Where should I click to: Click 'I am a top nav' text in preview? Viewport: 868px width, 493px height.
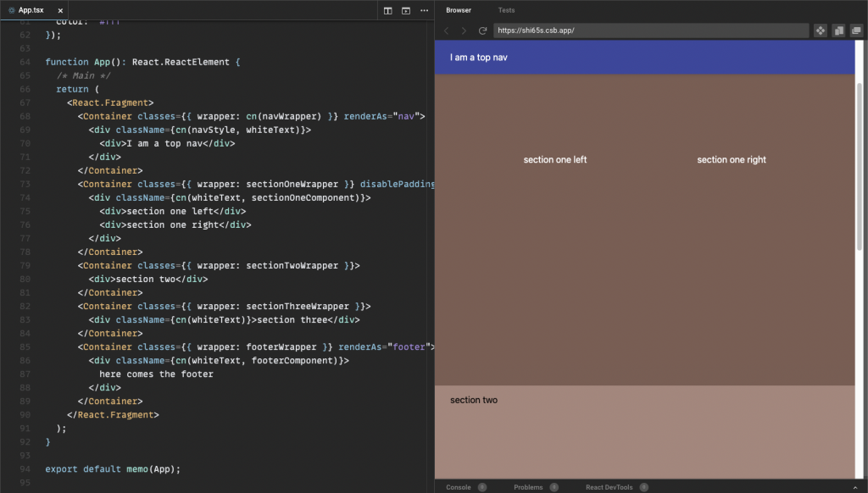(x=479, y=58)
